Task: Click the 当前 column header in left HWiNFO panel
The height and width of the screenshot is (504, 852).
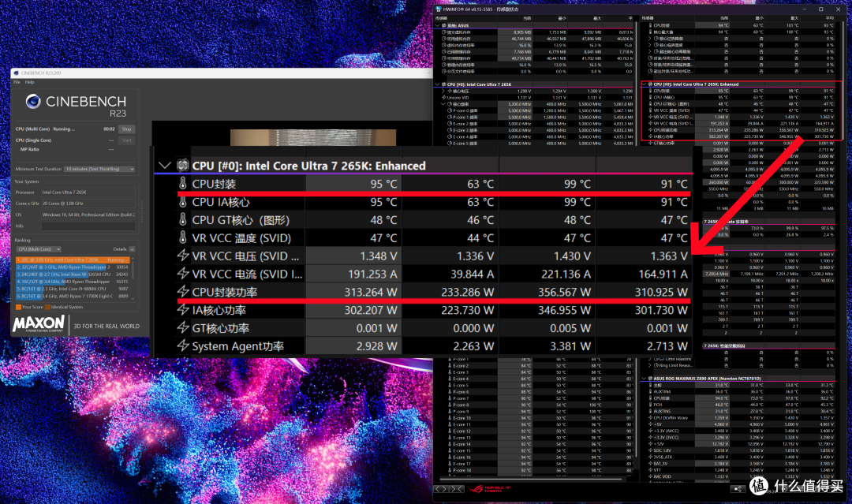Action: tap(526, 18)
